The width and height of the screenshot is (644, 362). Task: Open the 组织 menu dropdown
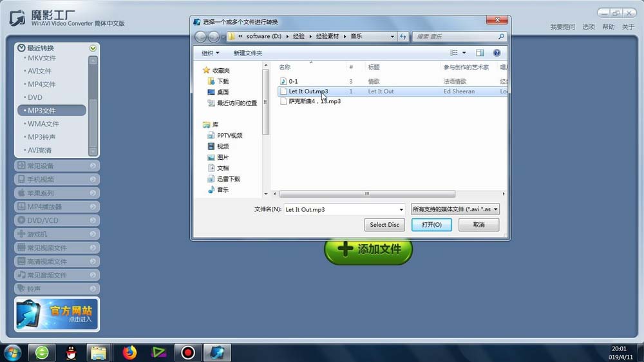[x=211, y=53]
